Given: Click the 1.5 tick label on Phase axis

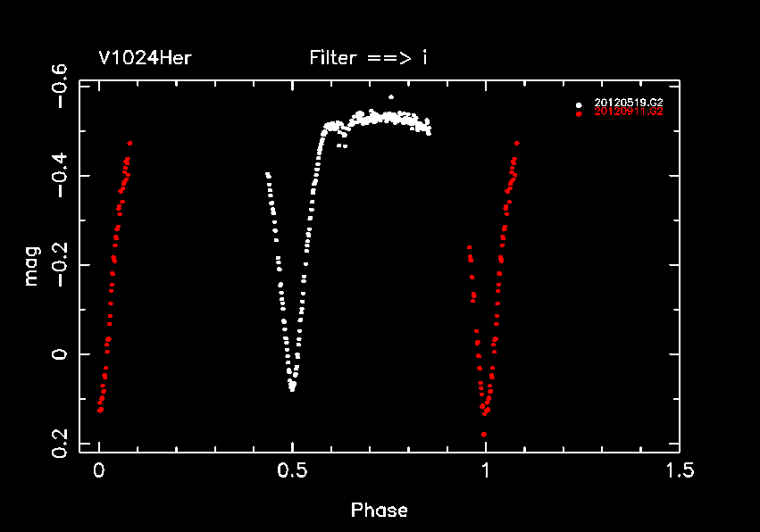Looking at the screenshot, I should tap(679, 470).
